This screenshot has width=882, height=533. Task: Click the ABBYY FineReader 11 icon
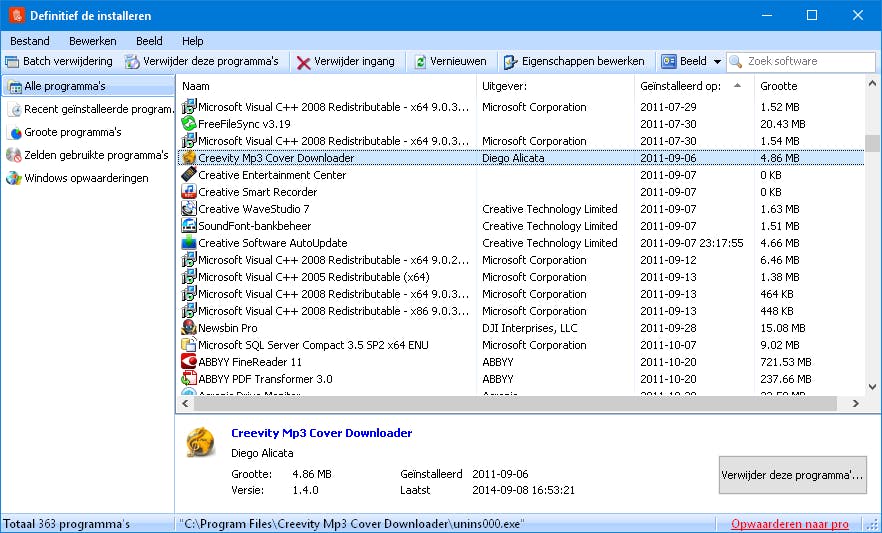pos(189,362)
